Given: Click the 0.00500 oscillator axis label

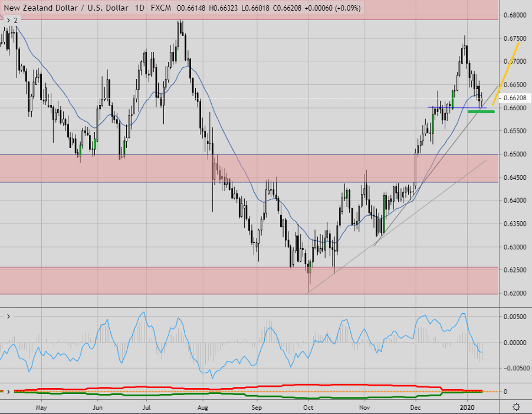Looking at the screenshot, I should [x=515, y=317].
